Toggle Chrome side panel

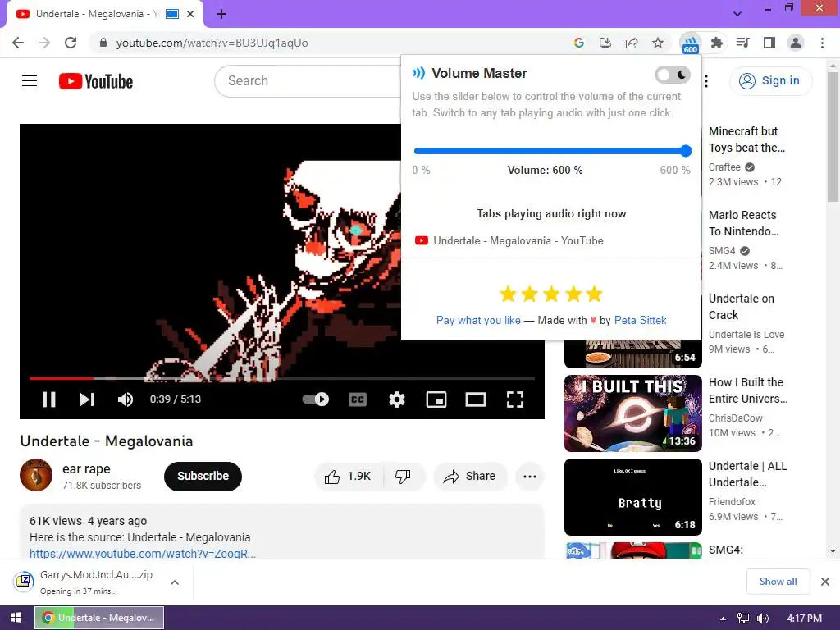pos(769,43)
